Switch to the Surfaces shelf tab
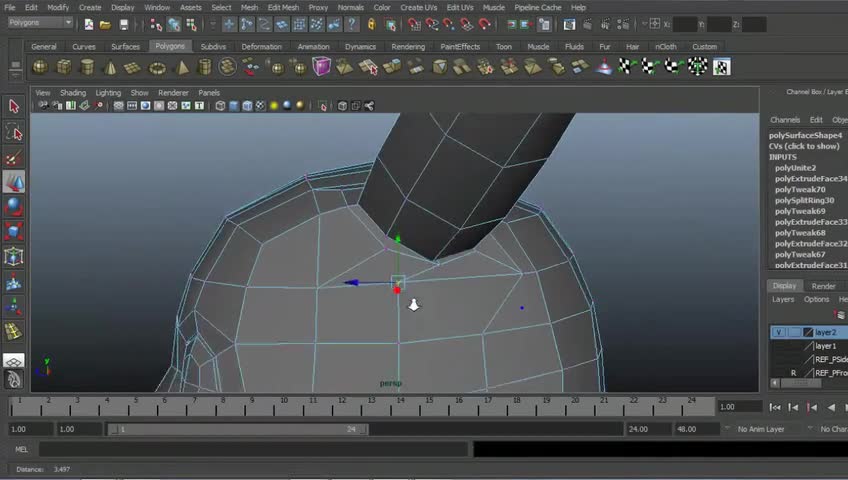Screen dimensions: 848x480 125,46
